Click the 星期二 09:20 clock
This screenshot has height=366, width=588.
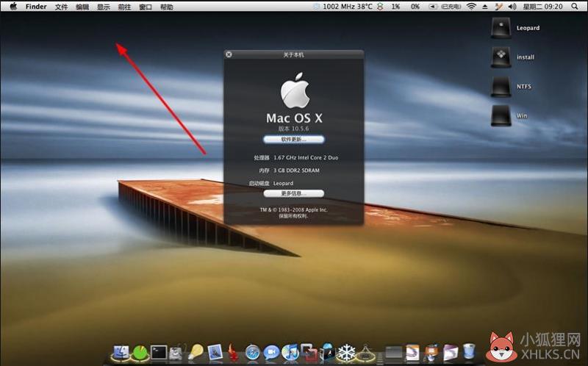[543, 7]
